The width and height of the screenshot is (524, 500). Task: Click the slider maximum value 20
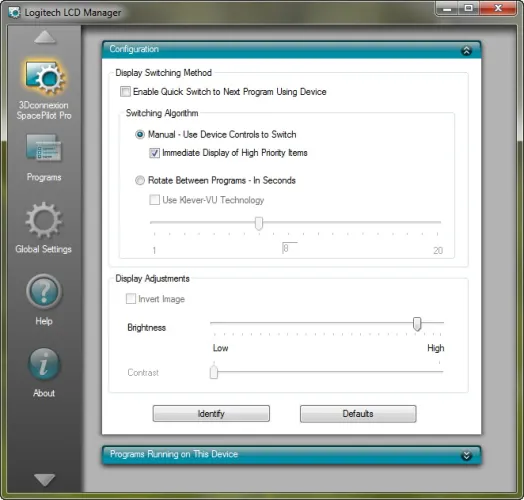[x=438, y=250]
